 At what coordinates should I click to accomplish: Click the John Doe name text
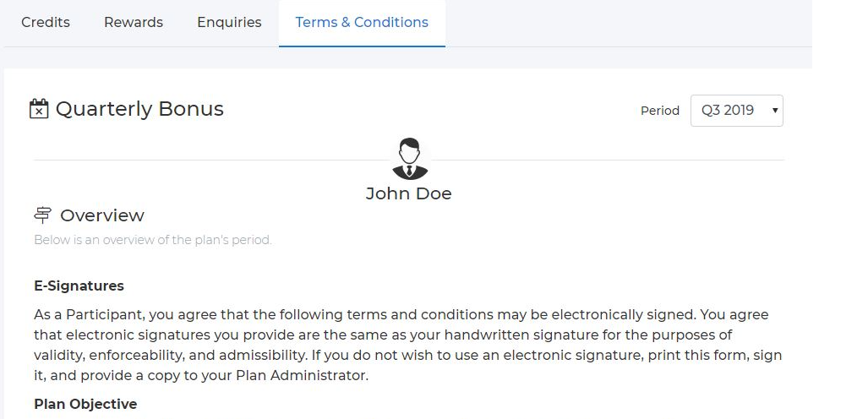pos(408,193)
